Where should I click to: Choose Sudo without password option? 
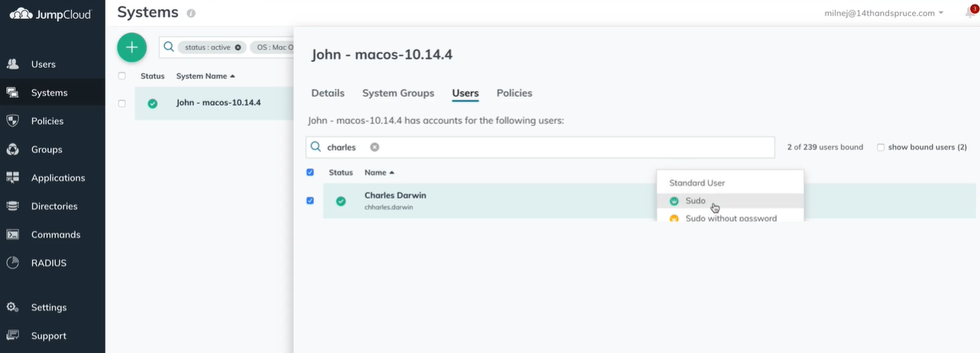point(730,218)
